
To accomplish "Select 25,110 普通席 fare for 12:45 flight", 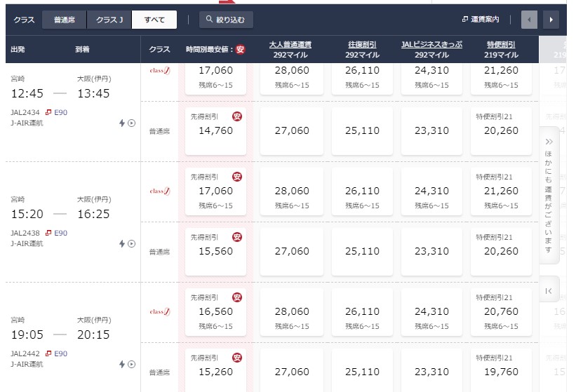I will click(x=362, y=131).
